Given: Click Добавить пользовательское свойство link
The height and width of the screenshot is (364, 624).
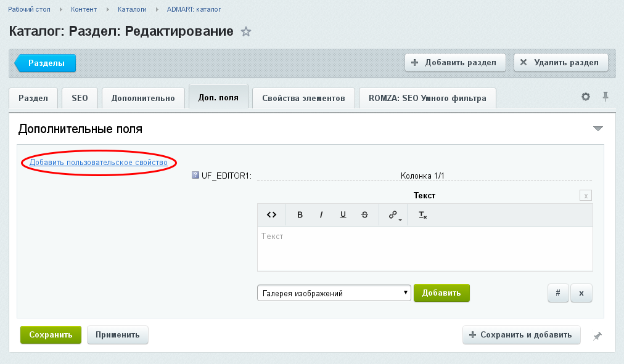Looking at the screenshot, I should (98, 162).
